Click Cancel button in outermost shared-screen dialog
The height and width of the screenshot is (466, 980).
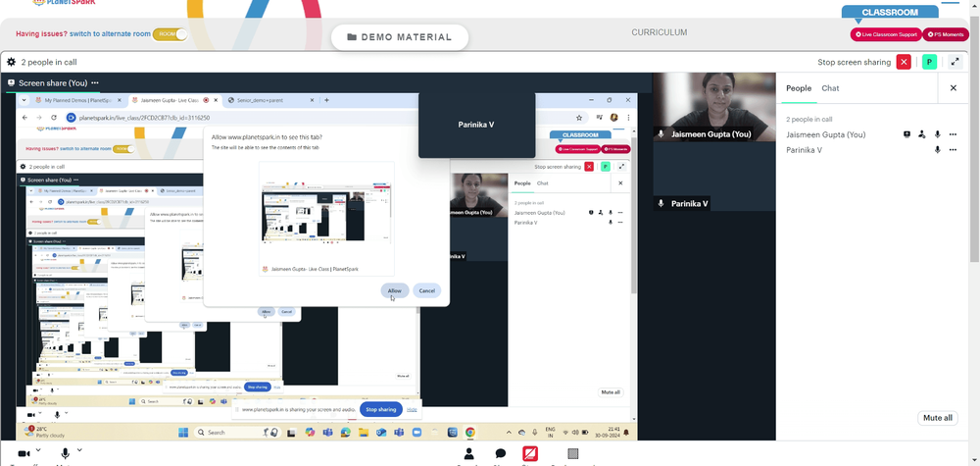point(427,290)
